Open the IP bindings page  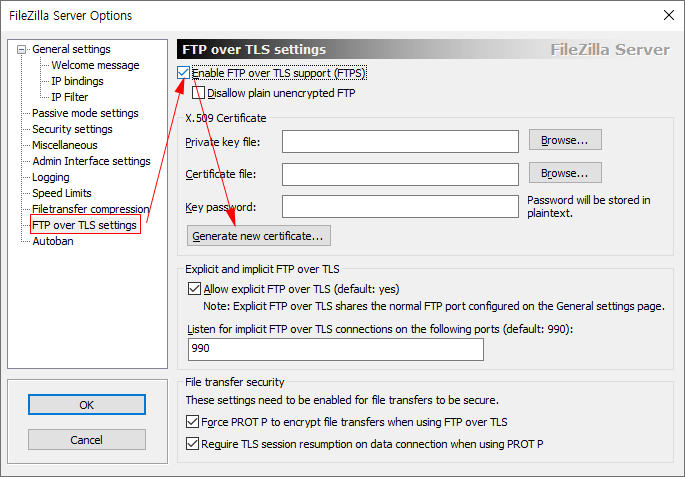pyautogui.click(x=77, y=81)
